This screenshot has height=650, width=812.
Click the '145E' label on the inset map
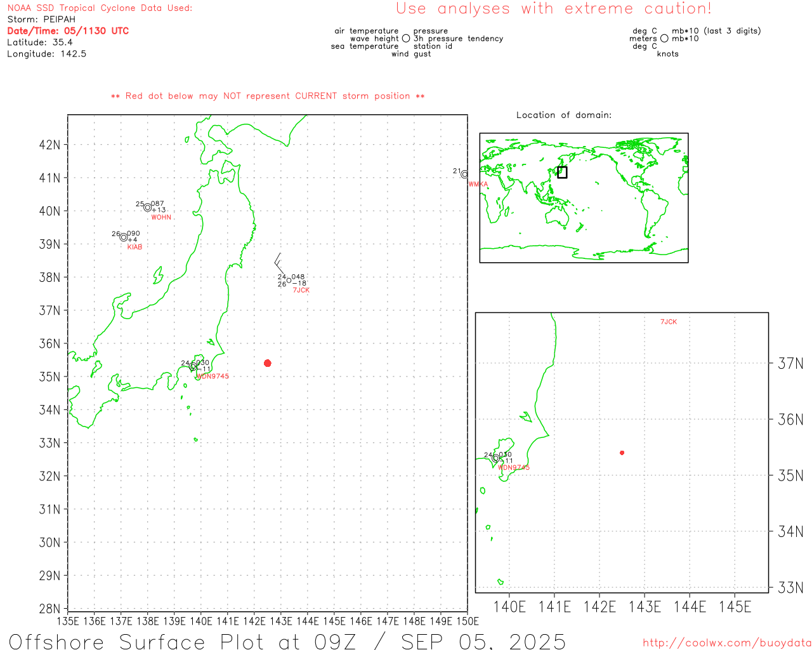click(x=735, y=607)
